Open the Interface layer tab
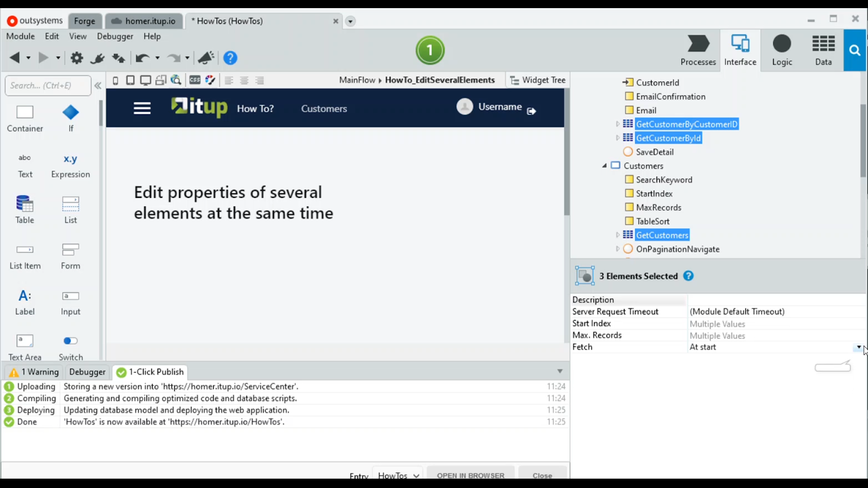 coord(740,50)
